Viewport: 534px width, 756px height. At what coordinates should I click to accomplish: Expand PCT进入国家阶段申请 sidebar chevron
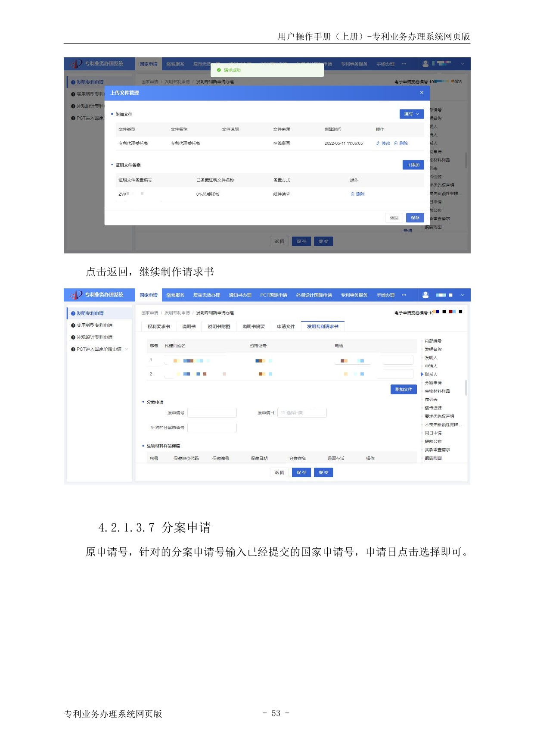(x=127, y=350)
